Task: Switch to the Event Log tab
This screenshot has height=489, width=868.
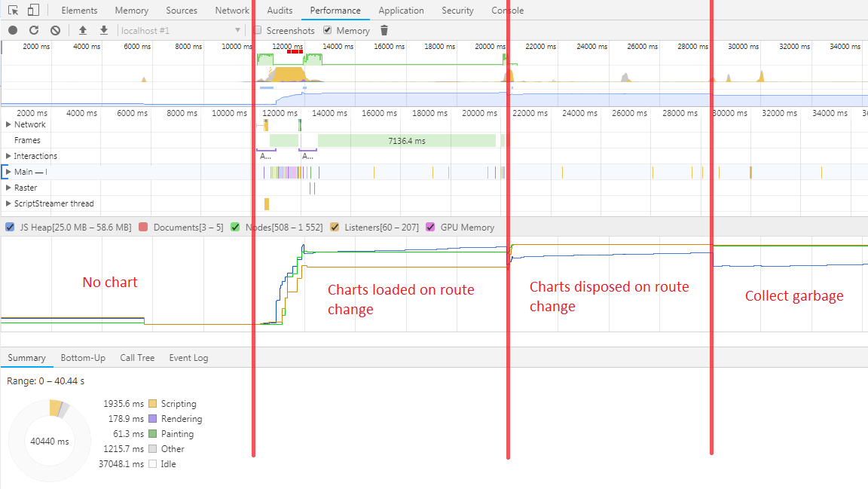Action: (x=188, y=357)
